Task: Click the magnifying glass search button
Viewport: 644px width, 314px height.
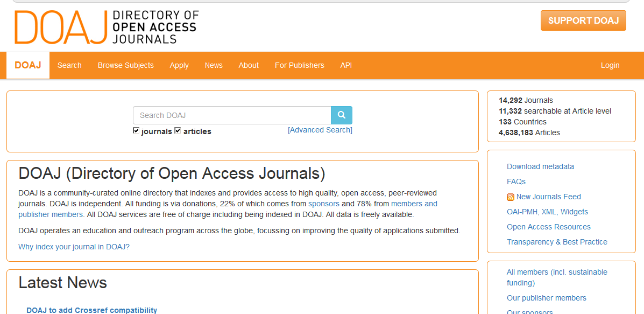Action: [x=341, y=115]
